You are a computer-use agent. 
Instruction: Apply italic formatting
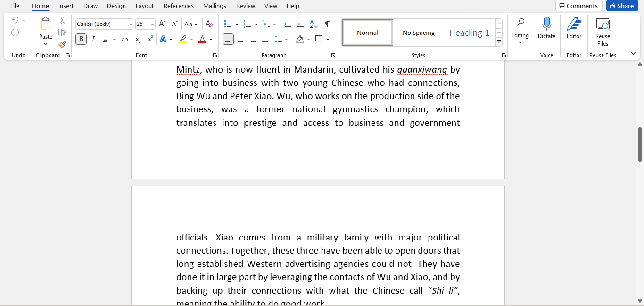(x=93, y=39)
